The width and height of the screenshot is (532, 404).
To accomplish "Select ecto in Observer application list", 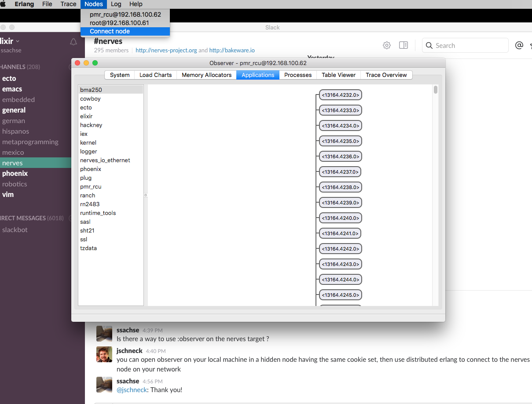I will 111,107.
